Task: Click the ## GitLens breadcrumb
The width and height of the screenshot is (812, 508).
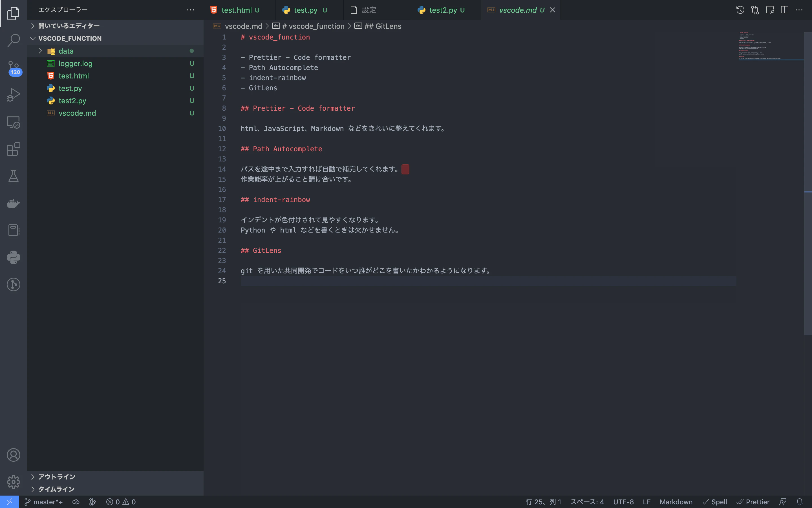Action: pyautogui.click(x=378, y=26)
